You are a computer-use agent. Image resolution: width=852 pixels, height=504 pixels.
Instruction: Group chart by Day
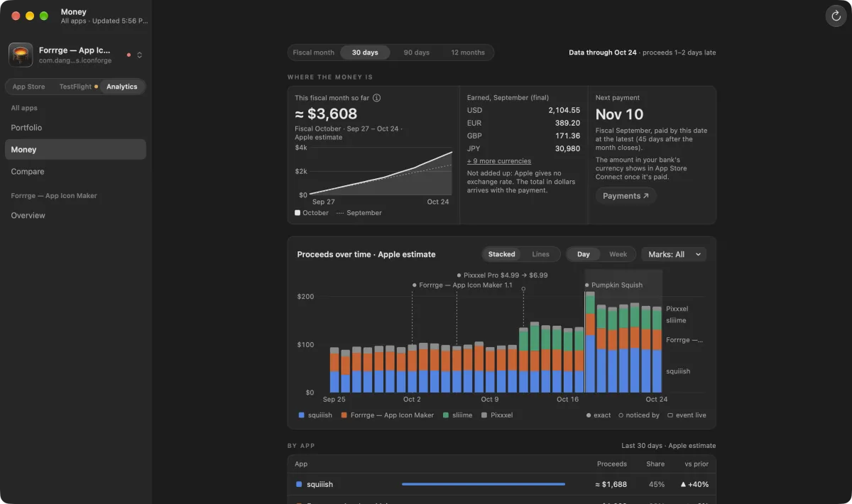click(584, 254)
